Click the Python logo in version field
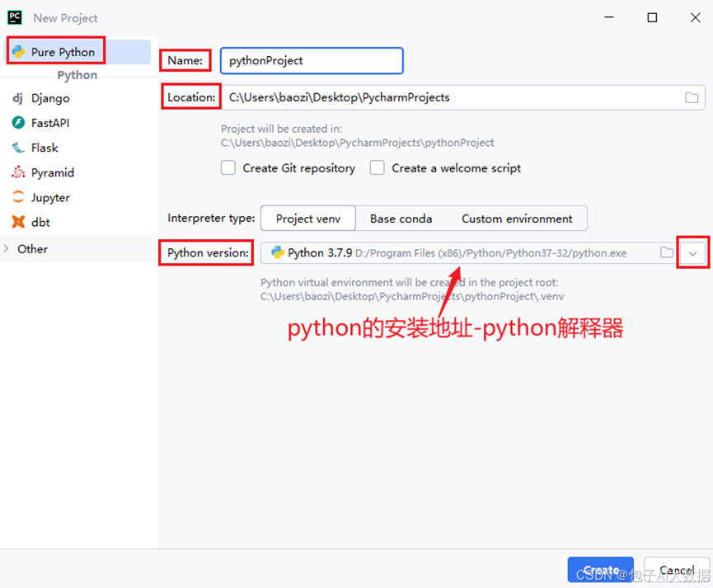Image resolution: width=713 pixels, height=588 pixels. [278, 252]
